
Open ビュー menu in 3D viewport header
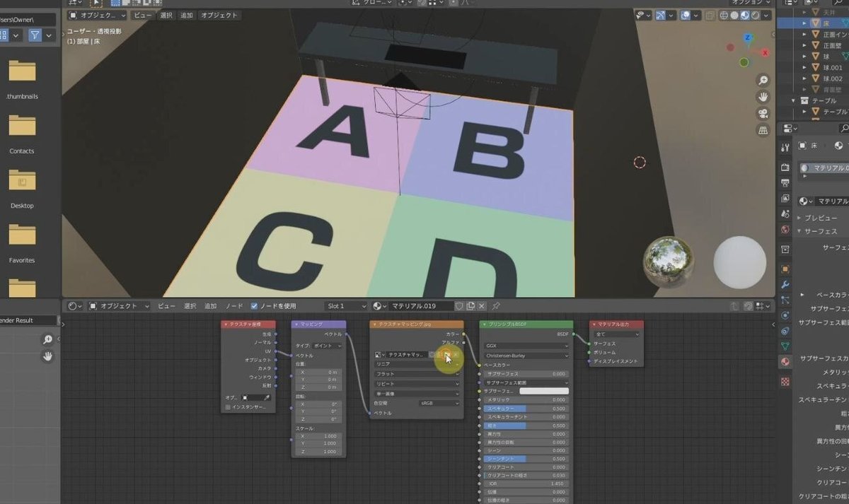click(x=143, y=15)
